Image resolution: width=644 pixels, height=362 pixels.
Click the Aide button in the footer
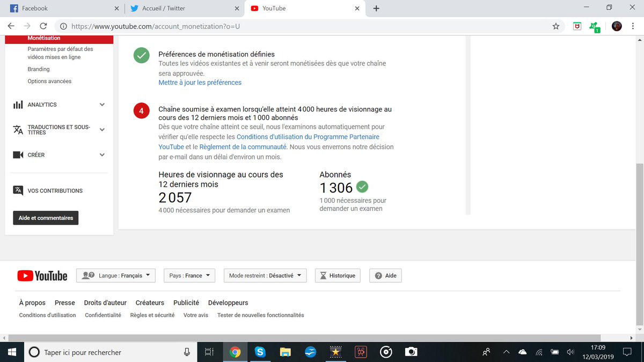point(385,276)
